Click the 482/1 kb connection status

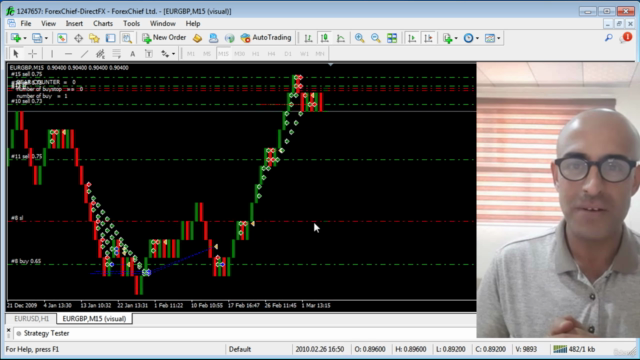tap(573, 349)
